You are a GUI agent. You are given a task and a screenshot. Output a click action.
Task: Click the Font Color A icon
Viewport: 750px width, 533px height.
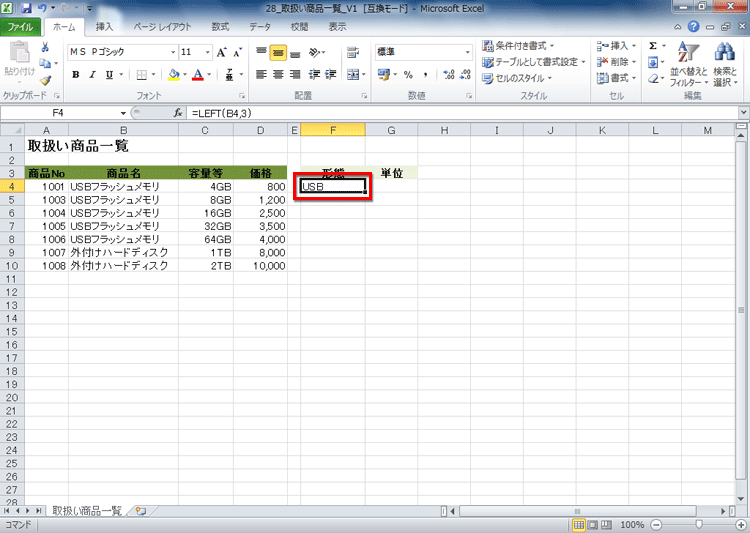click(x=198, y=75)
